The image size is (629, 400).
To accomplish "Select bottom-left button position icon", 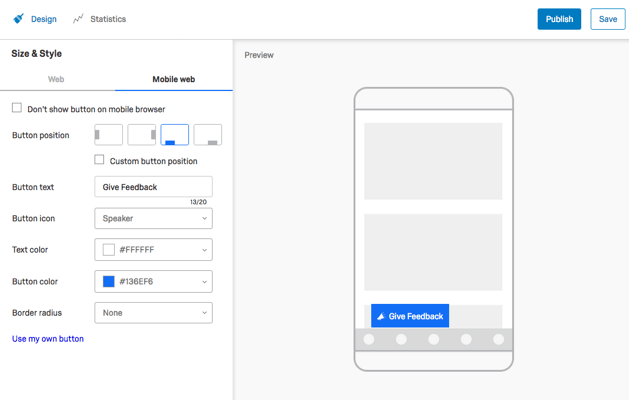I will click(x=174, y=135).
